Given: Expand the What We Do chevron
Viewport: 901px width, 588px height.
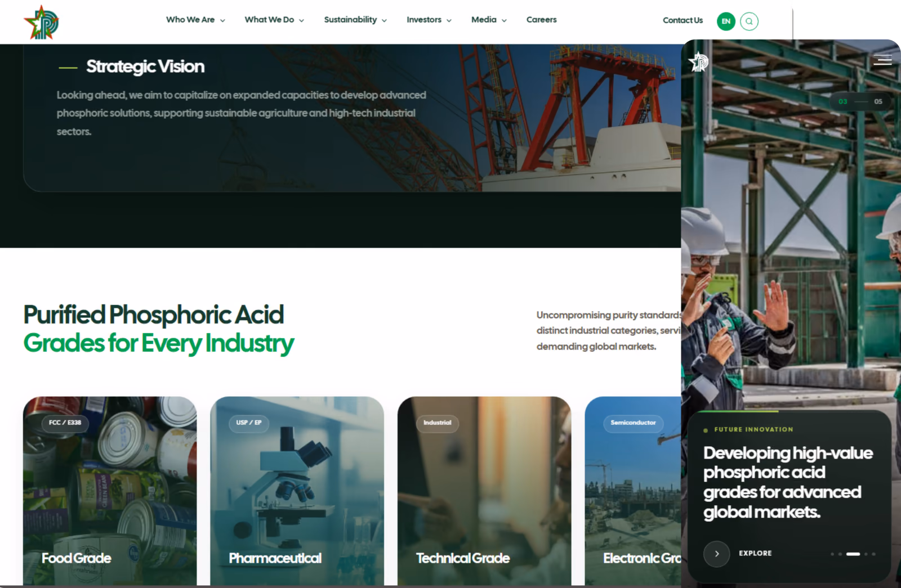Looking at the screenshot, I should click(x=301, y=20).
